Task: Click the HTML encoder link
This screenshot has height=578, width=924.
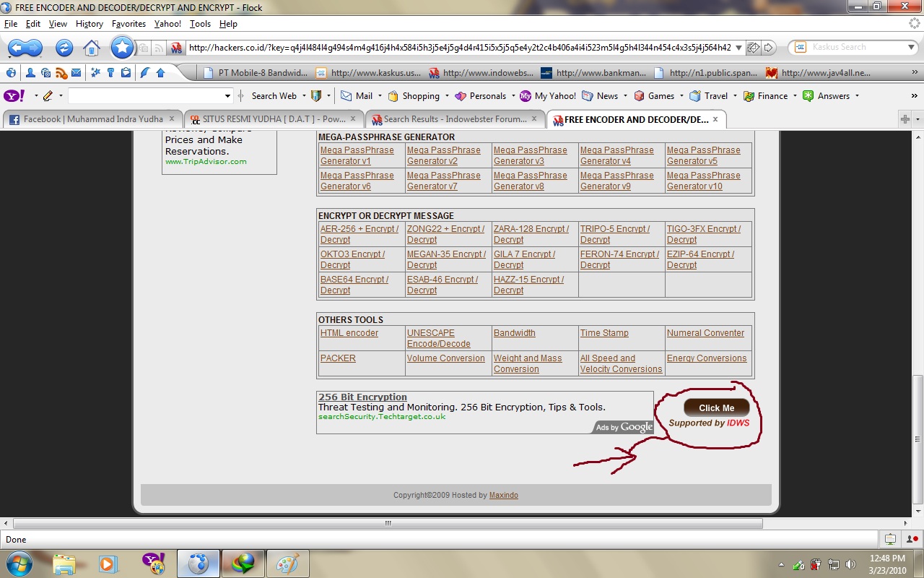Action: click(x=349, y=333)
